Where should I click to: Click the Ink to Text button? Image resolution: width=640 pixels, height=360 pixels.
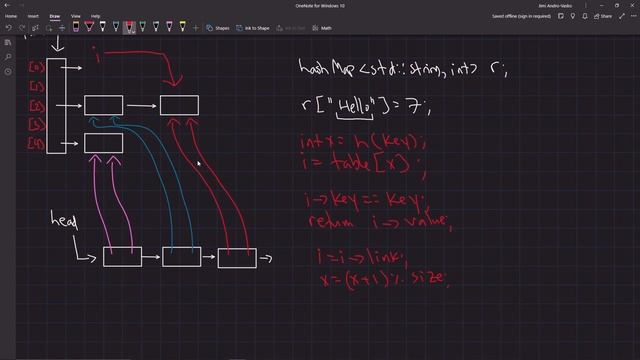291,28
